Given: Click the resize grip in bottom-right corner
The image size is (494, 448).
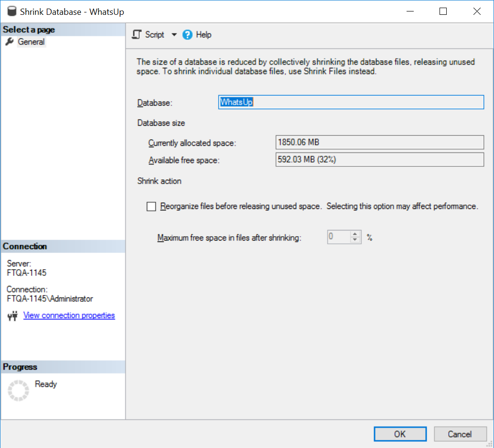Looking at the screenshot, I should 490,444.
